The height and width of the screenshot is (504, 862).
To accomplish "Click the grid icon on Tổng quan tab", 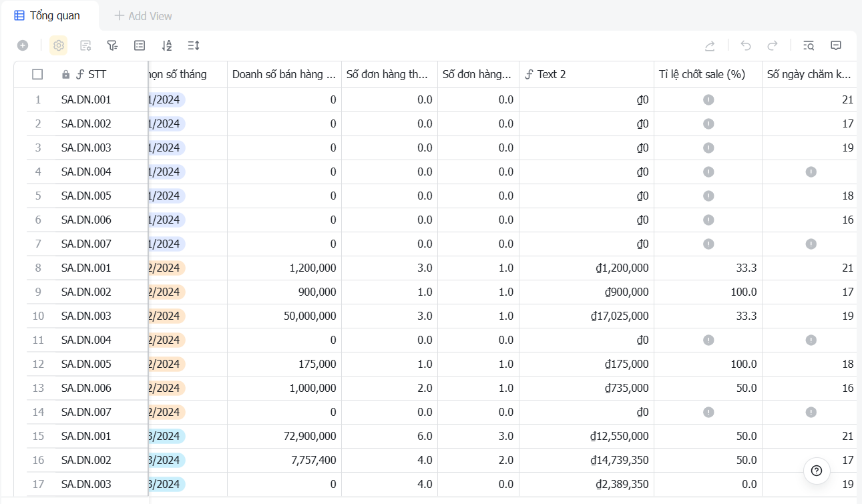I will (x=19, y=15).
